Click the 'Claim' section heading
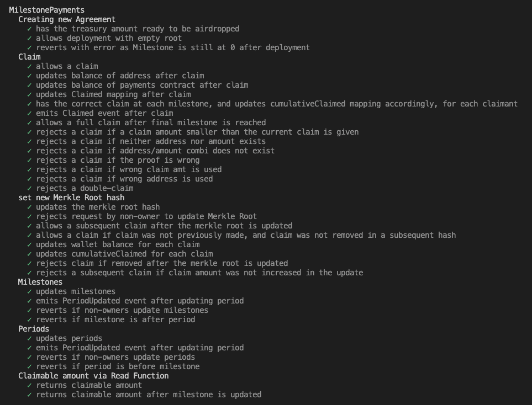The width and height of the screenshot is (532, 405). click(29, 57)
